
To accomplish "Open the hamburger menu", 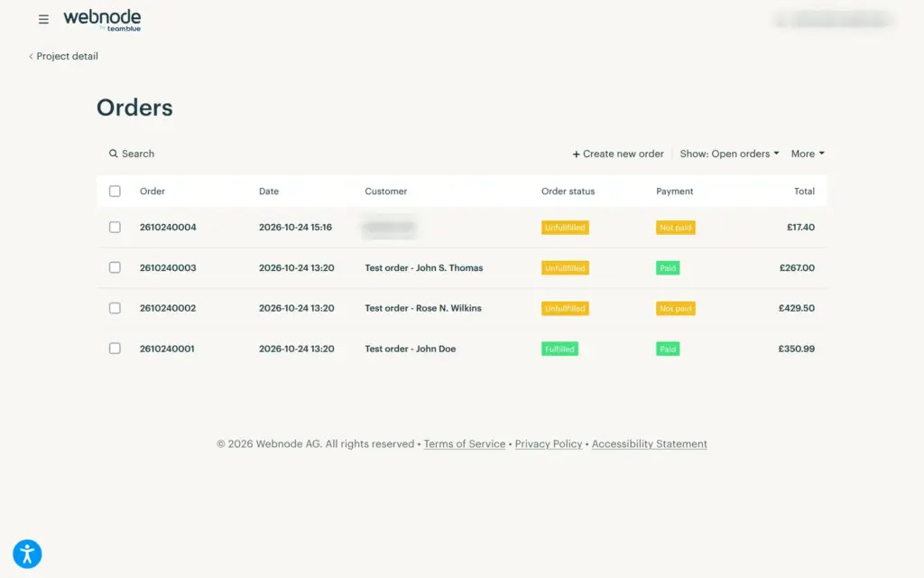I will [x=43, y=20].
